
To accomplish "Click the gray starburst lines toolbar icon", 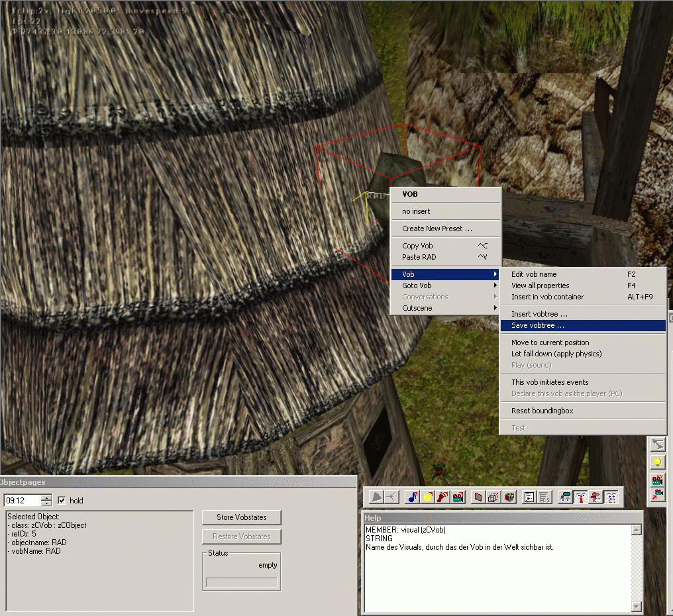I will [x=391, y=497].
